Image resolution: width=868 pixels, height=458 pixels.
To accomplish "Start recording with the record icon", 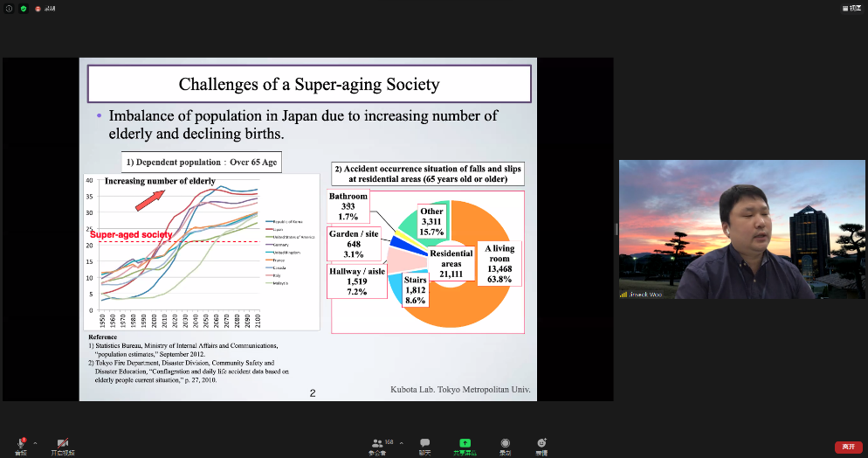I will click(505, 444).
